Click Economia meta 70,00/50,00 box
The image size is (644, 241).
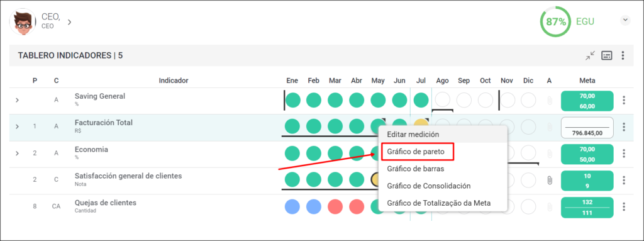click(x=587, y=154)
